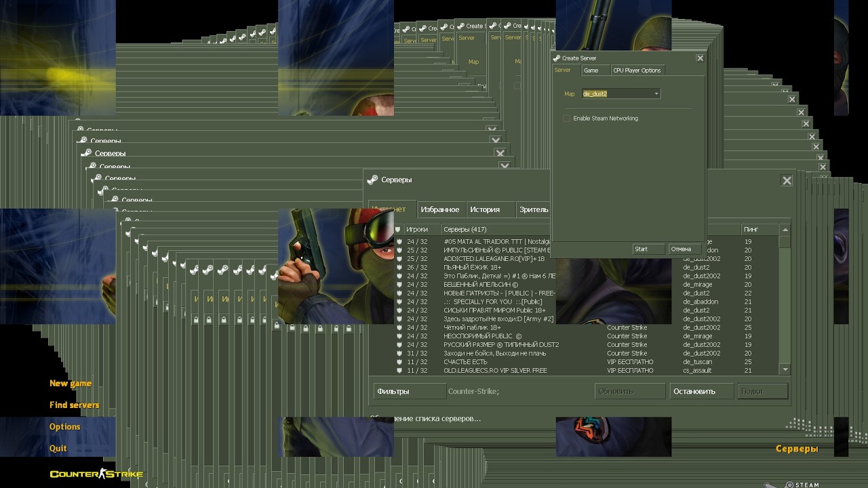Click the server list scrollbar down arrow
This screenshot has height=488, width=868.
click(785, 370)
